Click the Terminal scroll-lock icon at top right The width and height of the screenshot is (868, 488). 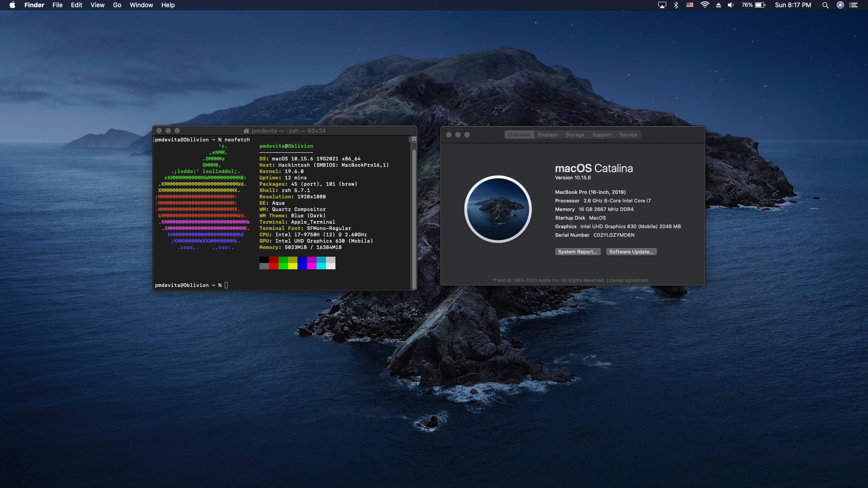click(414, 139)
